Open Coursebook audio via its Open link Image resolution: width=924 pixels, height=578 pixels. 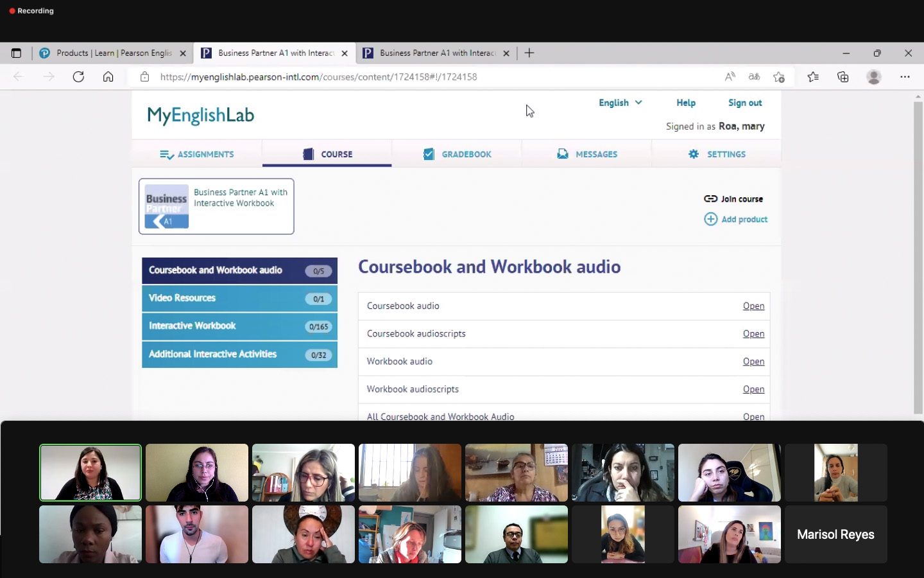tap(753, 306)
